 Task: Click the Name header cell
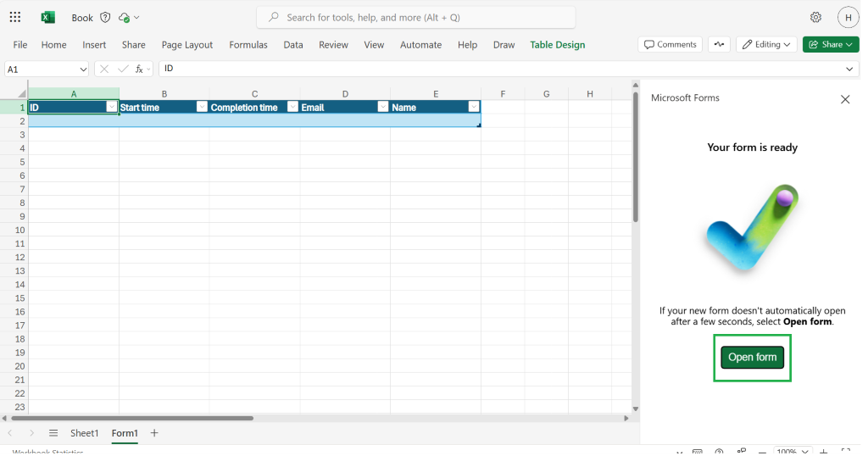click(436, 108)
